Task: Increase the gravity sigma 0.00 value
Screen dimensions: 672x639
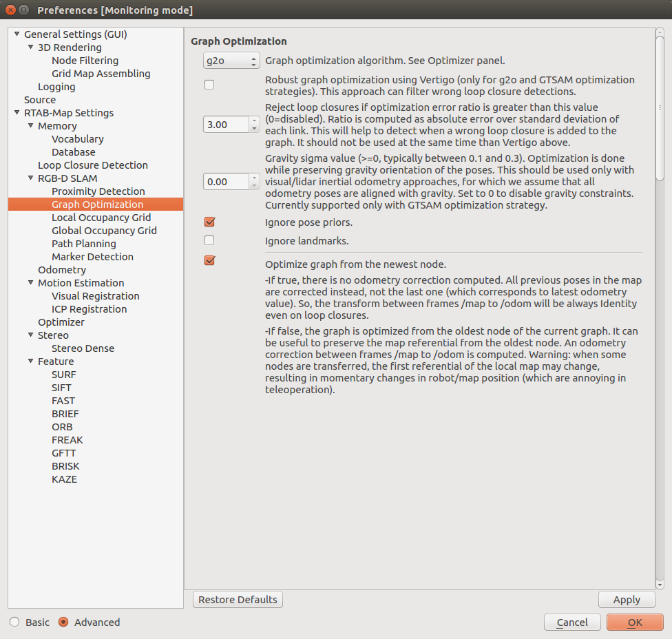Action: (x=255, y=178)
